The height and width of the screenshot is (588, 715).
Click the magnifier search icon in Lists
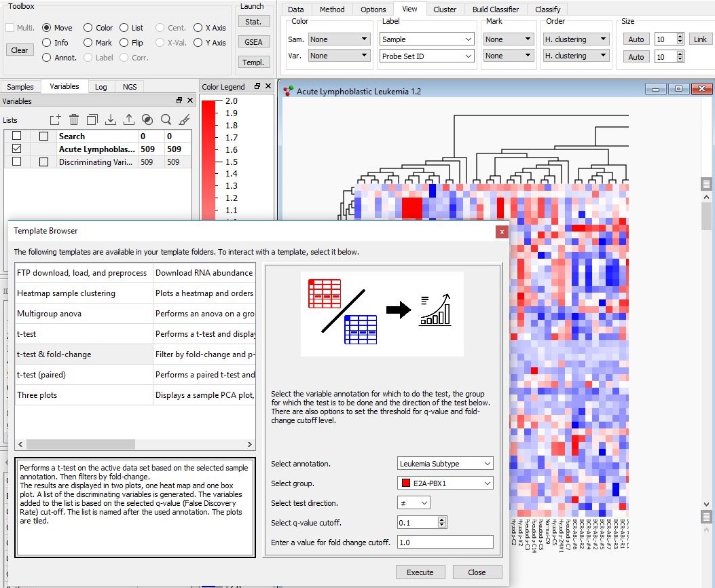tap(166, 120)
